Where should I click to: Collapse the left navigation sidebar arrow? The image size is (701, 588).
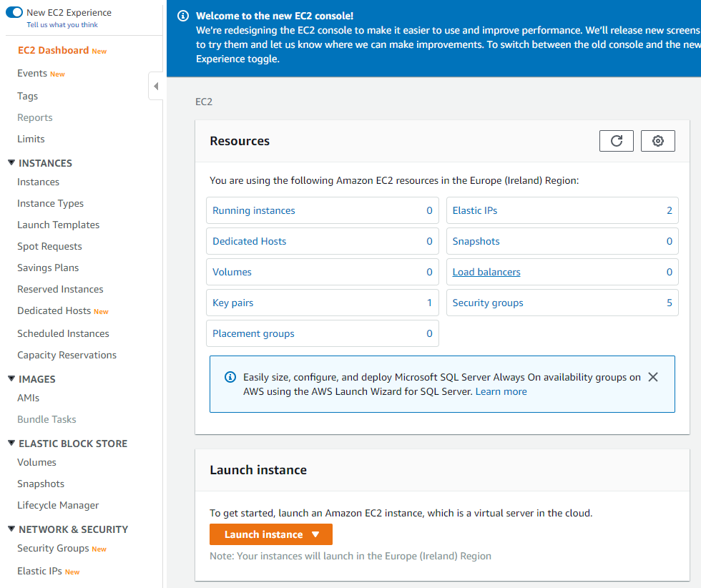(156, 86)
